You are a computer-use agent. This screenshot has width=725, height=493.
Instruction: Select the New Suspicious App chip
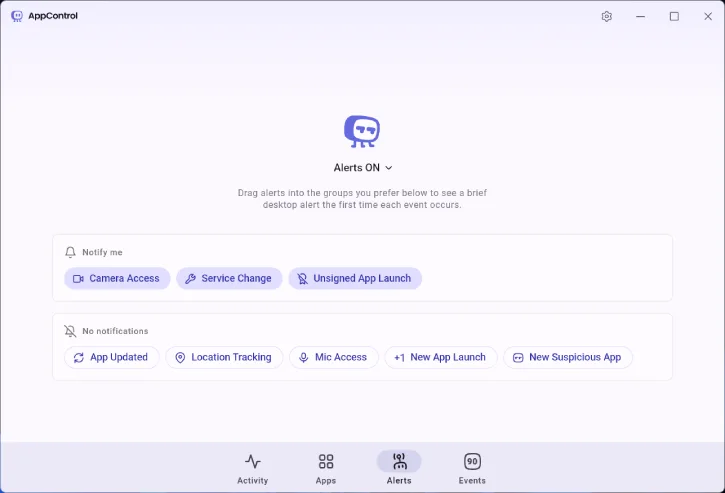[568, 357]
